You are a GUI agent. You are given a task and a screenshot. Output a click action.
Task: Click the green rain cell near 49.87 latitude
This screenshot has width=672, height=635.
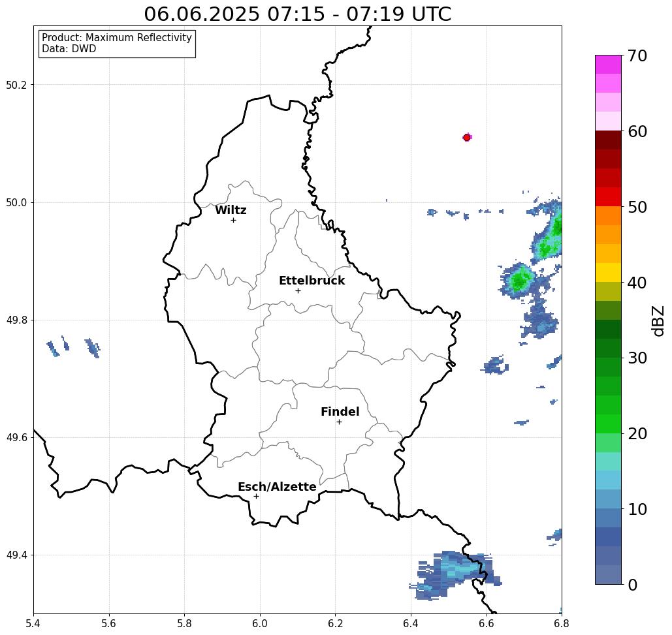(520, 281)
